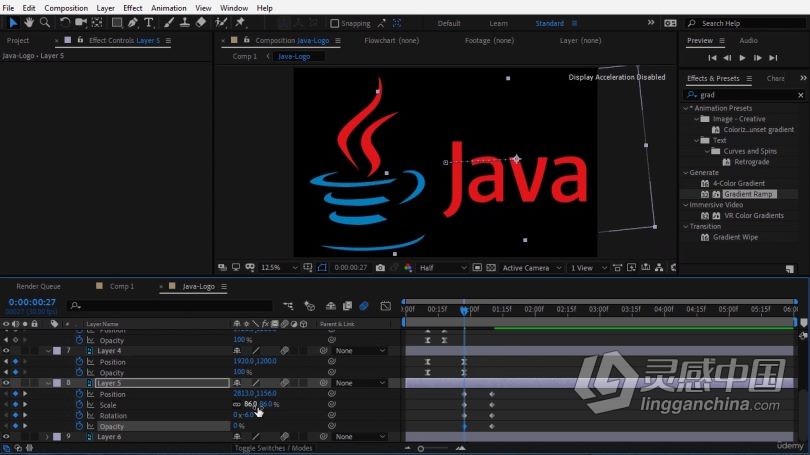Open the 12.5% magnification dropdown
This screenshot has width=810, height=455.
279,268
